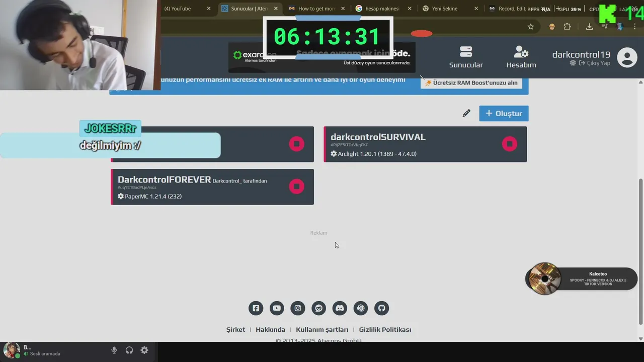Click the darkcontrol19 username

click(581, 54)
